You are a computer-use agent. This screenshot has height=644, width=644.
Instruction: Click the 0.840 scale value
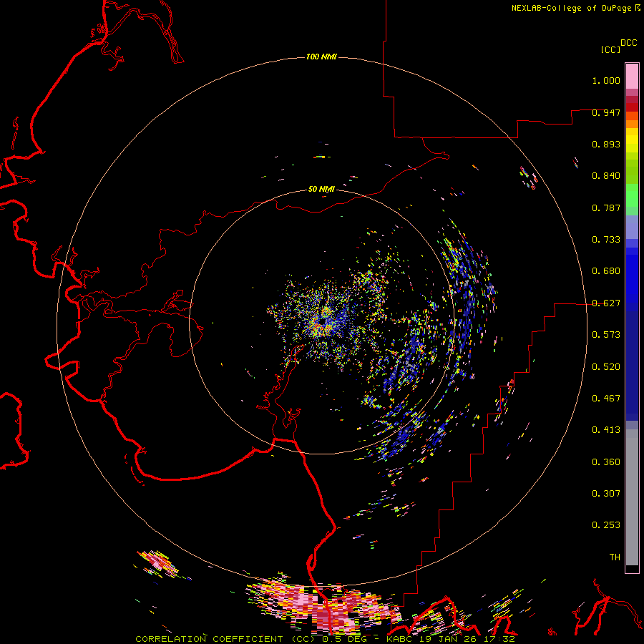(606, 176)
